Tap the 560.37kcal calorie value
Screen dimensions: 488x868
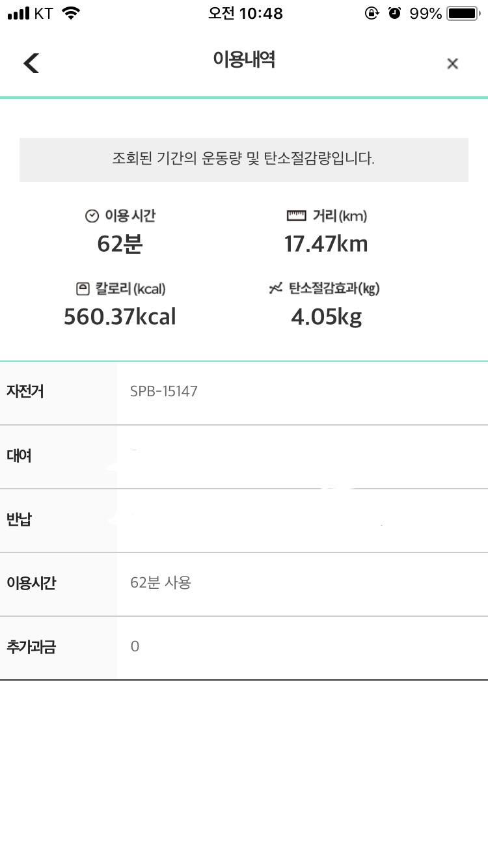click(x=120, y=317)
